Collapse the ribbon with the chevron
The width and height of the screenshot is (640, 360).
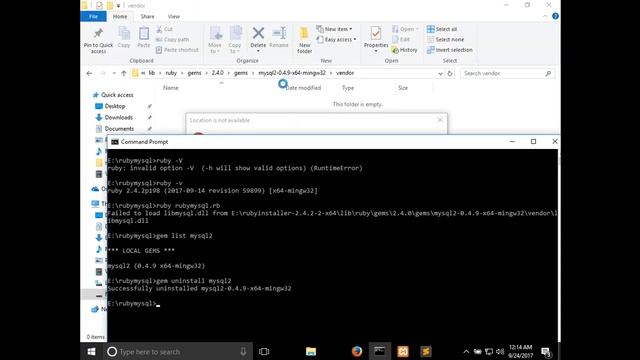click(x=545, y=16)
